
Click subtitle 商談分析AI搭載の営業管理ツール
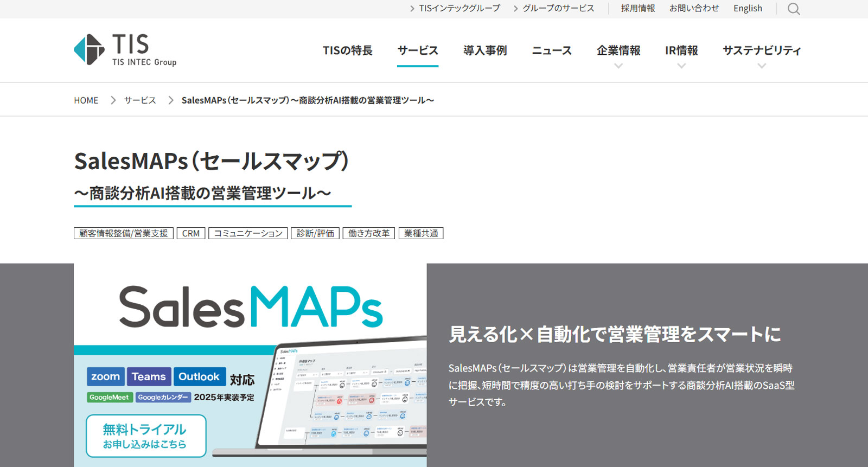(203, 193)
